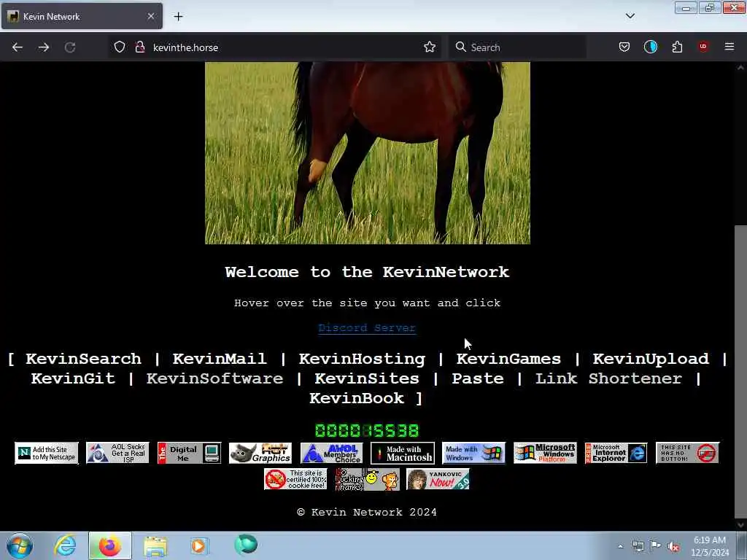Click the scrollbar down arrow

[x=740, y=525]
